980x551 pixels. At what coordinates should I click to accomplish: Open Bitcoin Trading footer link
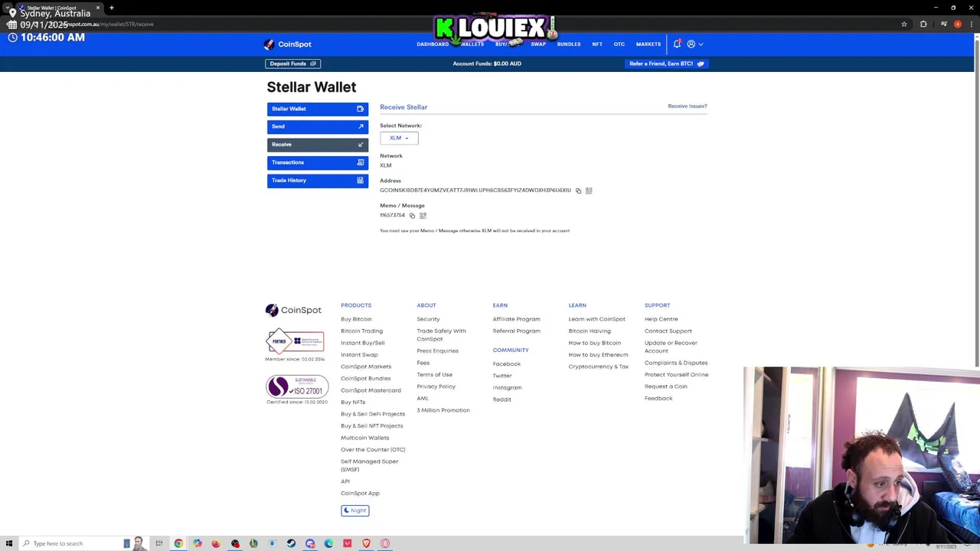[361, 331]
